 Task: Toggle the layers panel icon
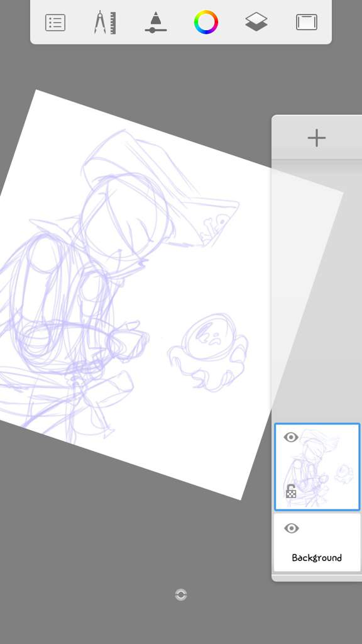pos(256,22)
